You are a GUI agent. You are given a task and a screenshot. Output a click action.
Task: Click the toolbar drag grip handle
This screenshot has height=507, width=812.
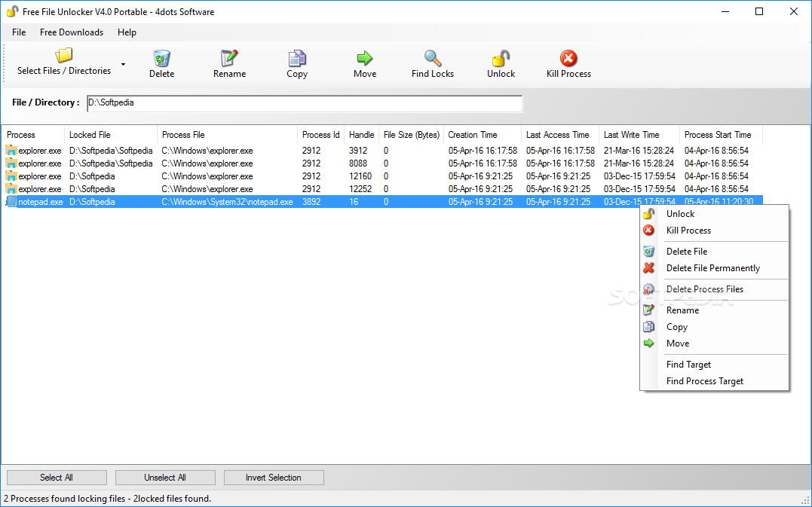point(4,63)
